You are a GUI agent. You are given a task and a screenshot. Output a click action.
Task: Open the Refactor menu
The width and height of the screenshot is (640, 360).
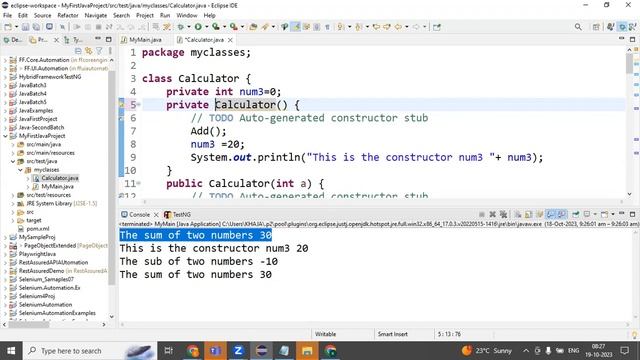pos(68,16)
